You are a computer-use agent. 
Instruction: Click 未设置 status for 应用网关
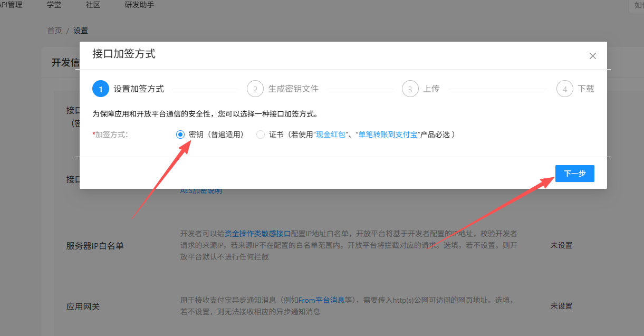(561, 306)
